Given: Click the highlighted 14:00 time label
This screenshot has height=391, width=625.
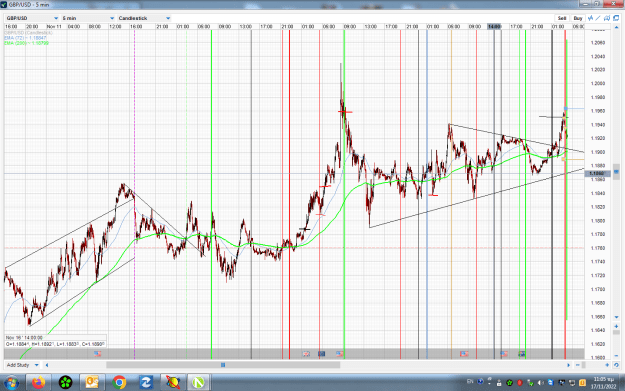Looking at the screenshot, I should point(494,26).
